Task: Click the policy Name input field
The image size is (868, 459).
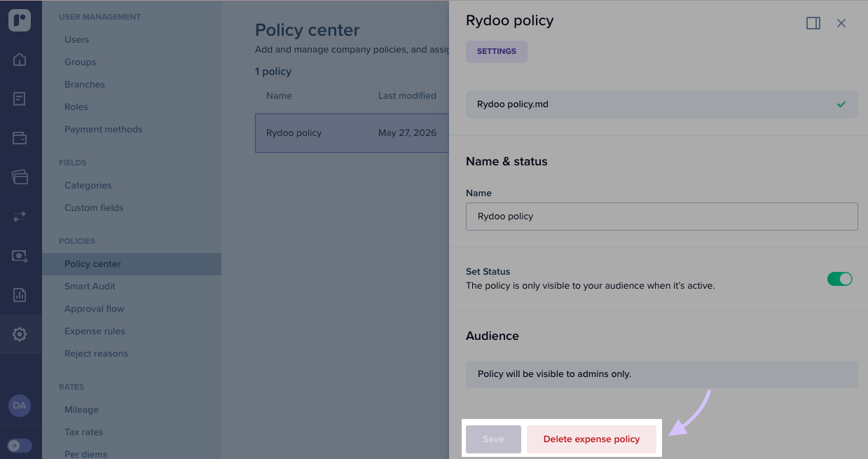Action: click(662, 217)
